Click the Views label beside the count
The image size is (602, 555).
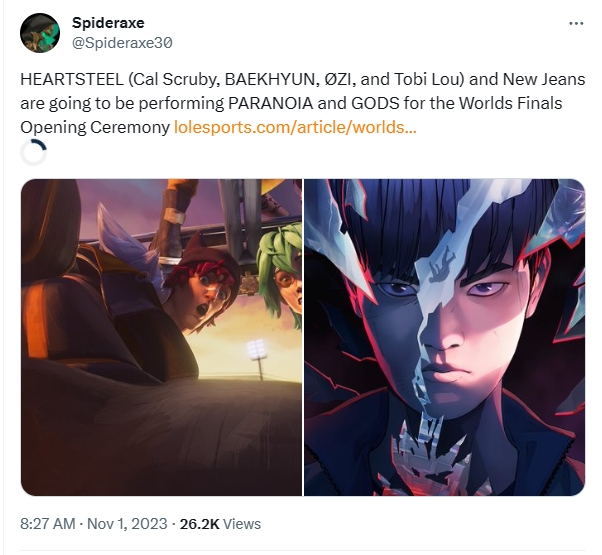click(x=242, y=524)
